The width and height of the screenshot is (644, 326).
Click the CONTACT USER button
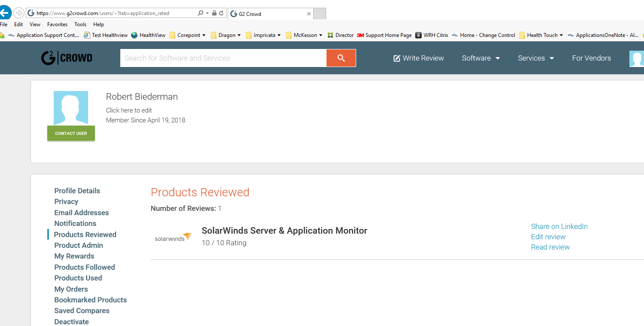71,133
